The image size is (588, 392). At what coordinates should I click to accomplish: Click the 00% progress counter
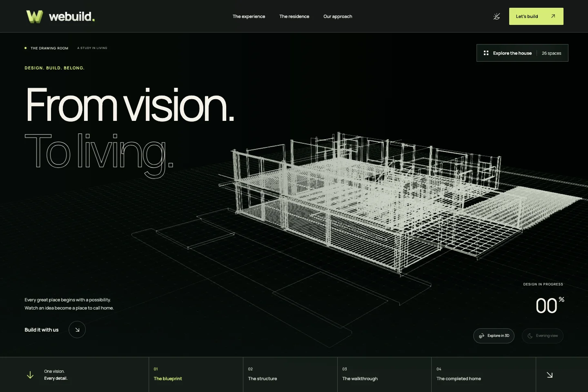click(550, 305)
